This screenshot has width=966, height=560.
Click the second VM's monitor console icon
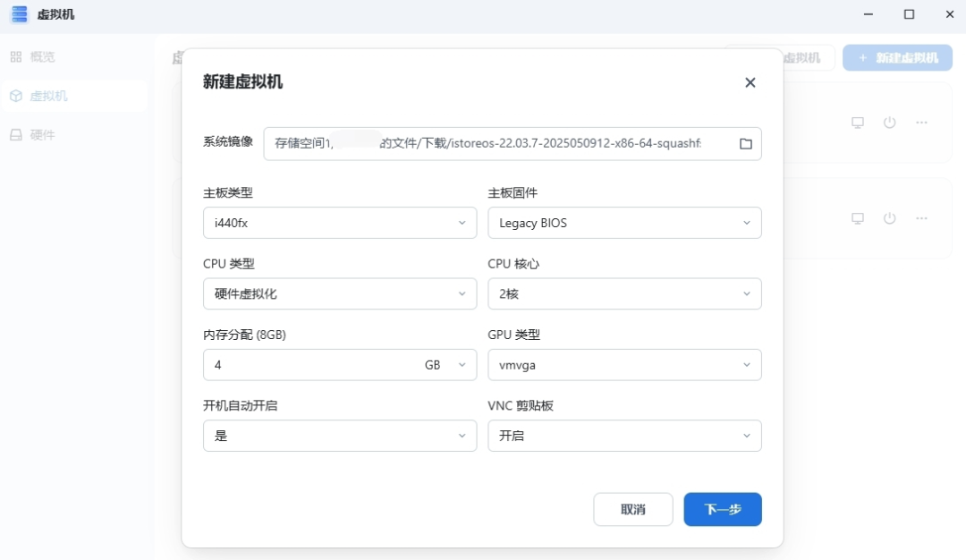tap(857, 218)
